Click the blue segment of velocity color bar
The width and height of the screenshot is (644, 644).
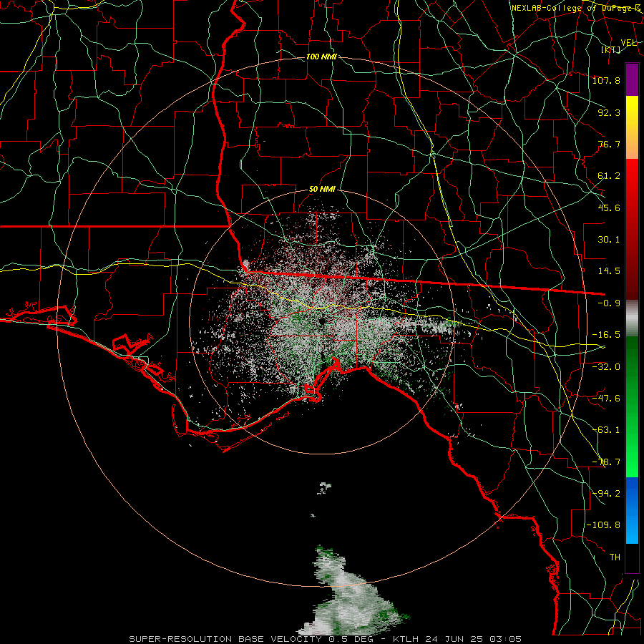pos(632,510)
